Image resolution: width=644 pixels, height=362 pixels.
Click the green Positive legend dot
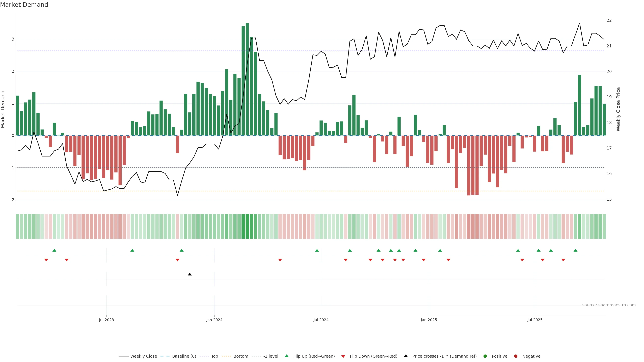point(485,356)
